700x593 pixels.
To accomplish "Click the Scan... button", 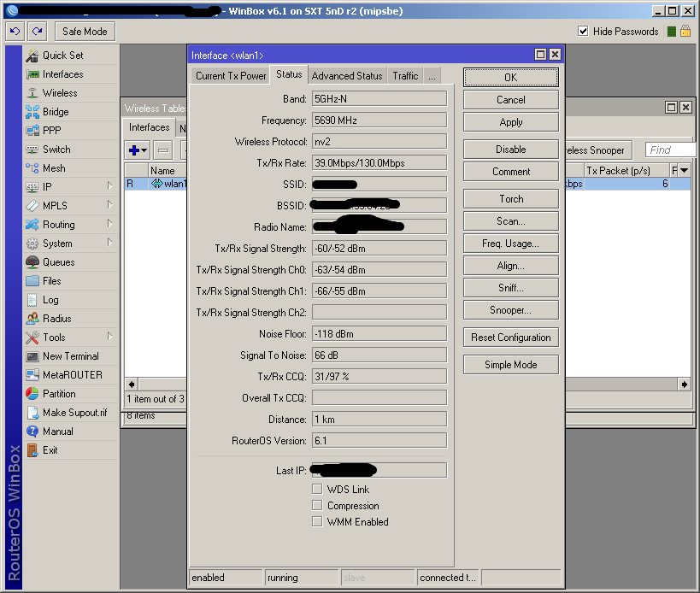I will coord(511,220).
